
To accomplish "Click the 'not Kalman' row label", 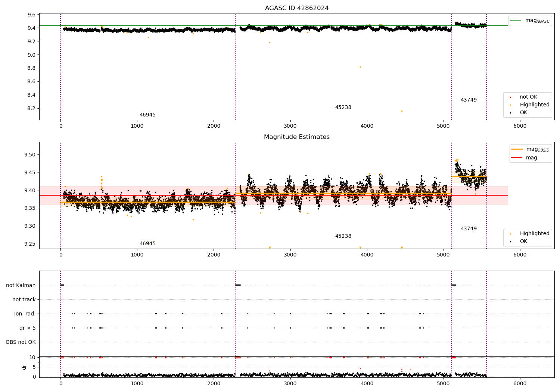I will click(x=21, y=285).
